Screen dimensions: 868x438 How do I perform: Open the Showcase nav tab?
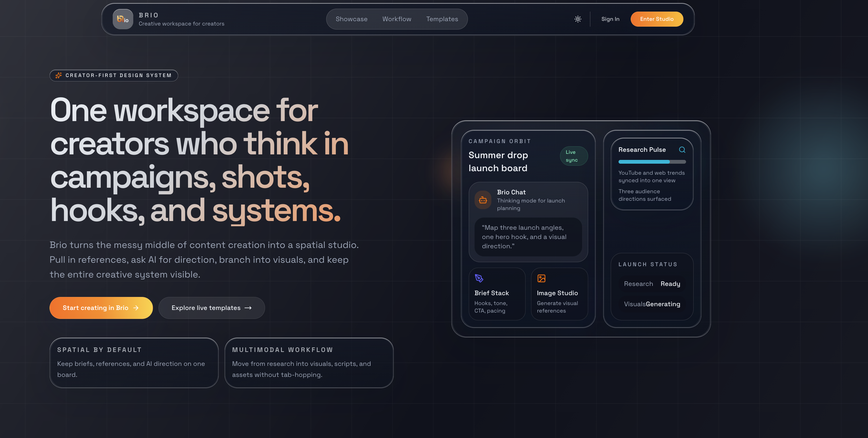pos(351,19)
